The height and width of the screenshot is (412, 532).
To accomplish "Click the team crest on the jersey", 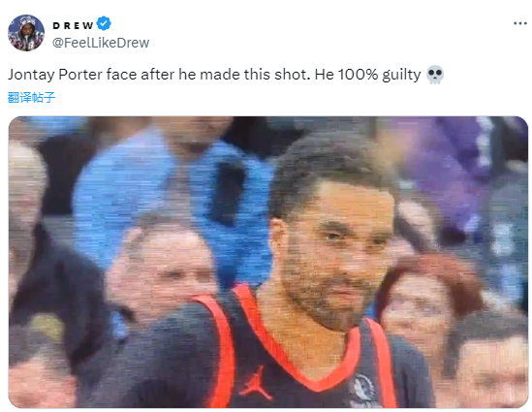I will tap(362, 390).
